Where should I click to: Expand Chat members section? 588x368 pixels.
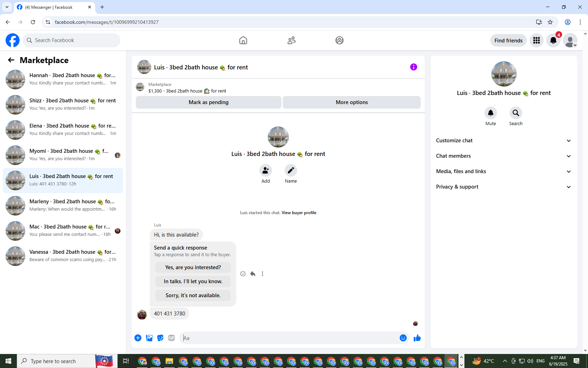(x=504, y=156)
